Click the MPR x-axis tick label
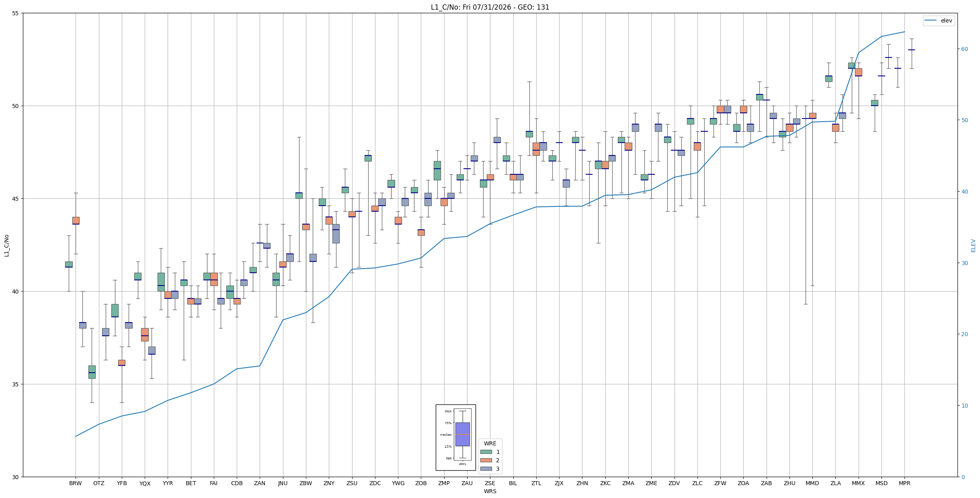The image size is (980, 498). tap(904, 483)
